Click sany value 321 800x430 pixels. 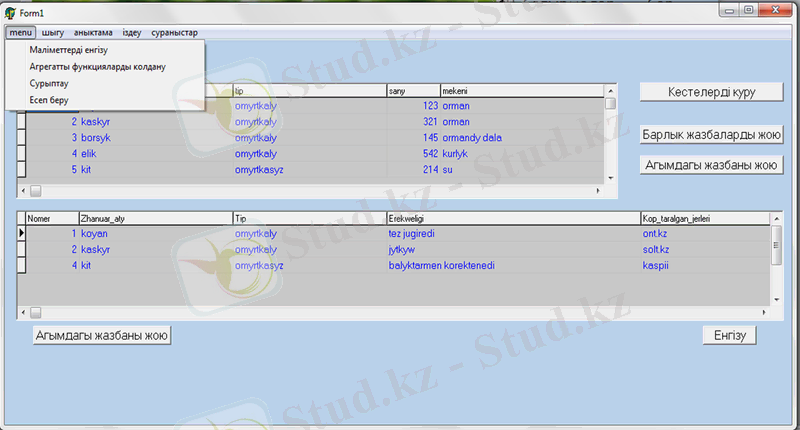click(413, 122)
